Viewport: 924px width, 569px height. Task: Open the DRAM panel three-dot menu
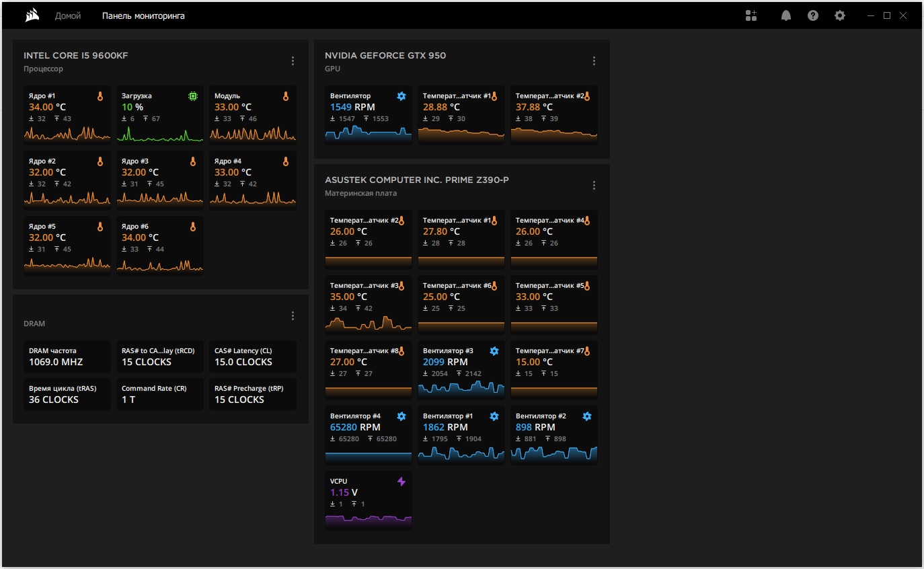click(293, 316)
